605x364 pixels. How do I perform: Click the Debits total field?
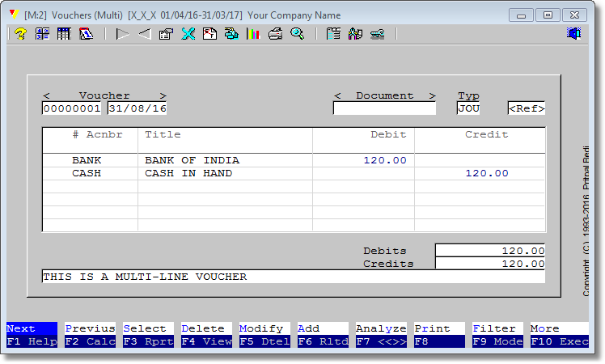coord(490,251)
